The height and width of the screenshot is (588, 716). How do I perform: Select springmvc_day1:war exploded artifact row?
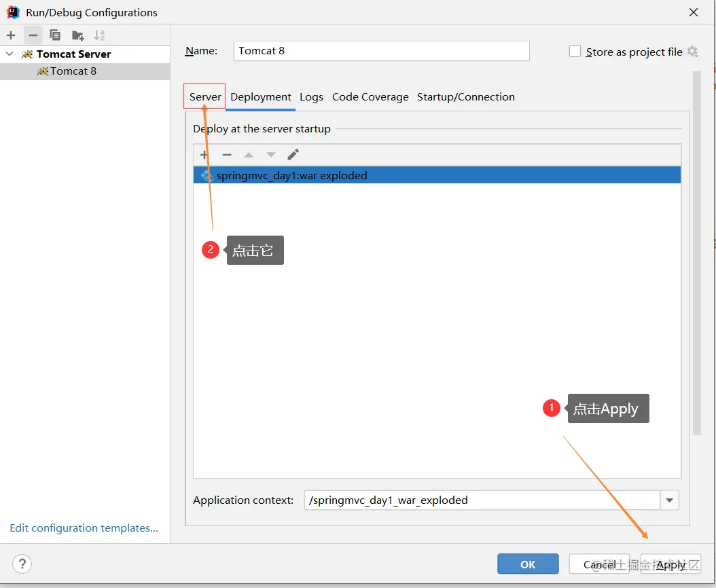[x=437, y=175]
